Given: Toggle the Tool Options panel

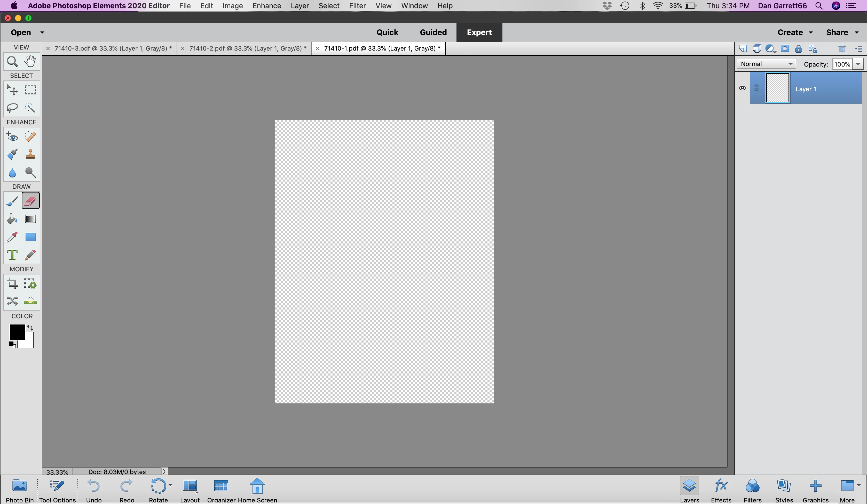Looking at the screenshot, I should [x=57, y=490].
